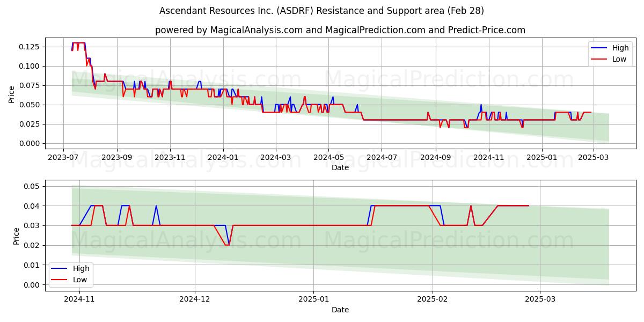Click the '2024-07' x-axis label
644x322 pixels.
[381, 158]
